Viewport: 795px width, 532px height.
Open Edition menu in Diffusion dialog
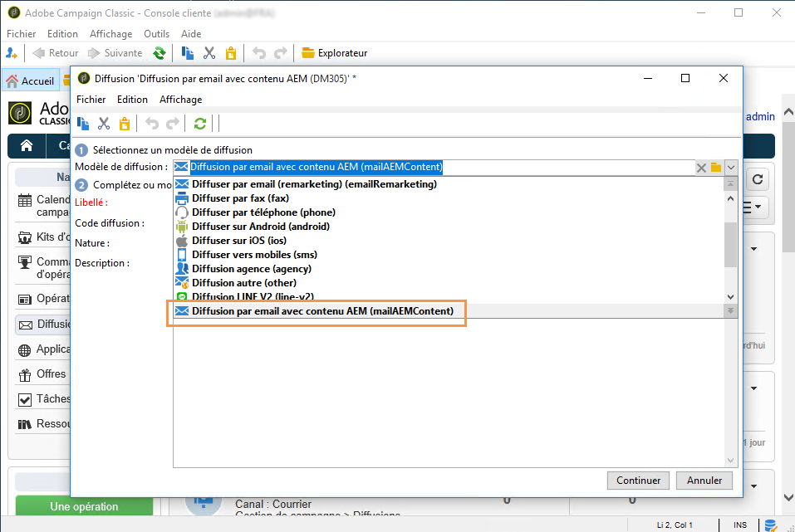132,100
